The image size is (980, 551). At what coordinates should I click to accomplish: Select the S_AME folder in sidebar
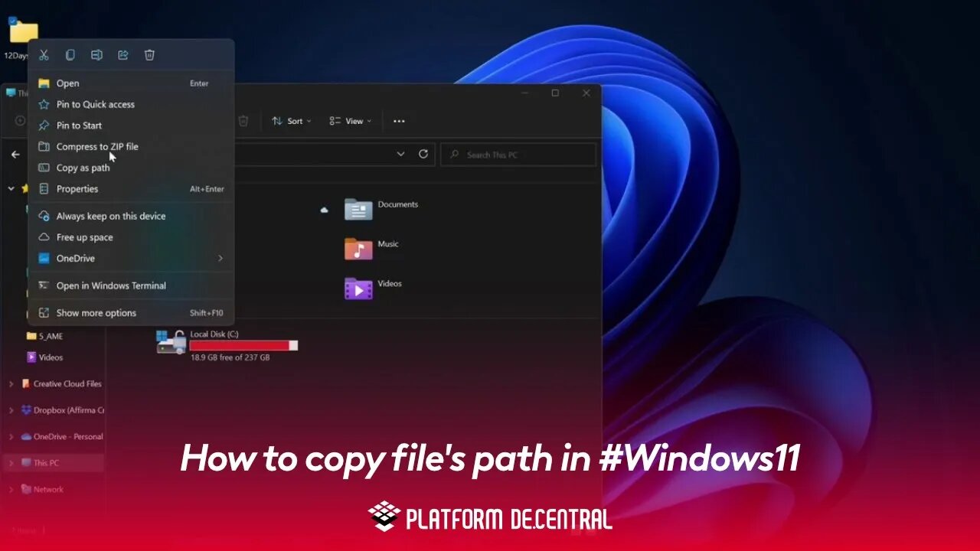pyautogui.click(x=45, y=336)
